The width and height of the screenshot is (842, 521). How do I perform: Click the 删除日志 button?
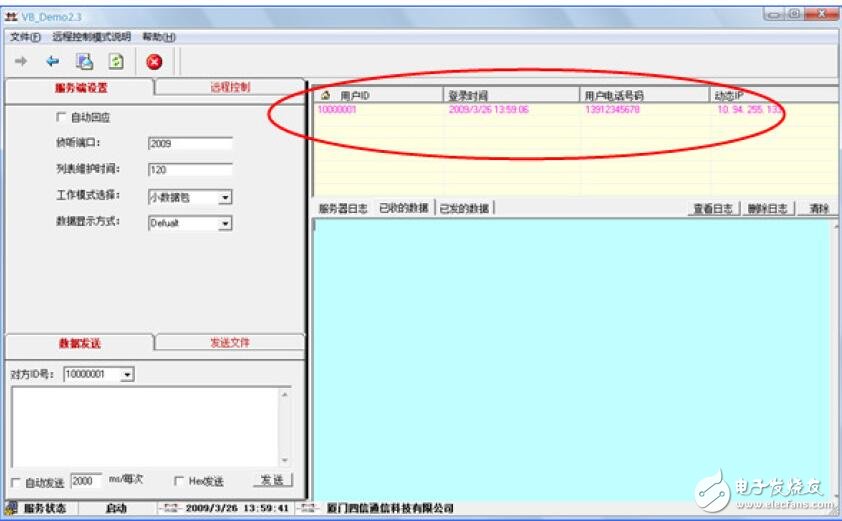point(768,208)
